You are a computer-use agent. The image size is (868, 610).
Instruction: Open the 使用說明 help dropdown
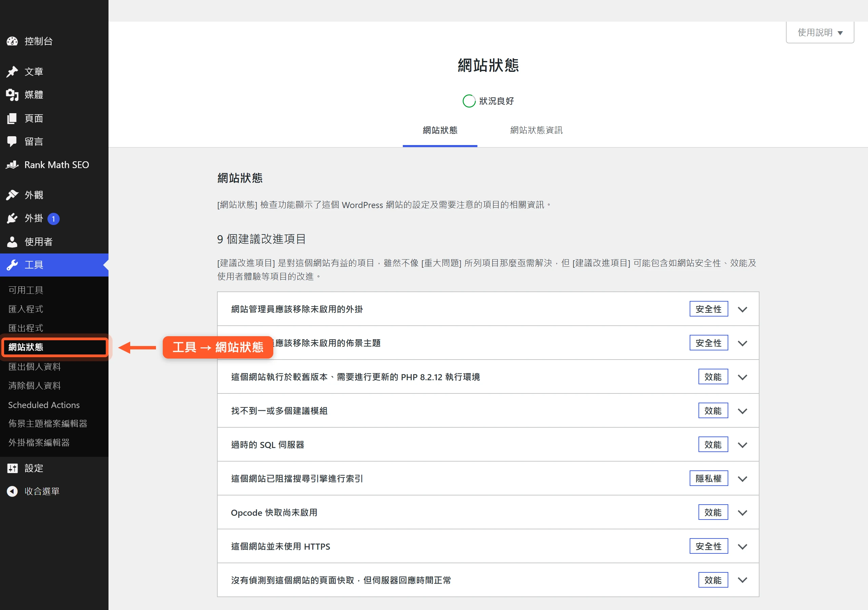(x=820, y=33)
